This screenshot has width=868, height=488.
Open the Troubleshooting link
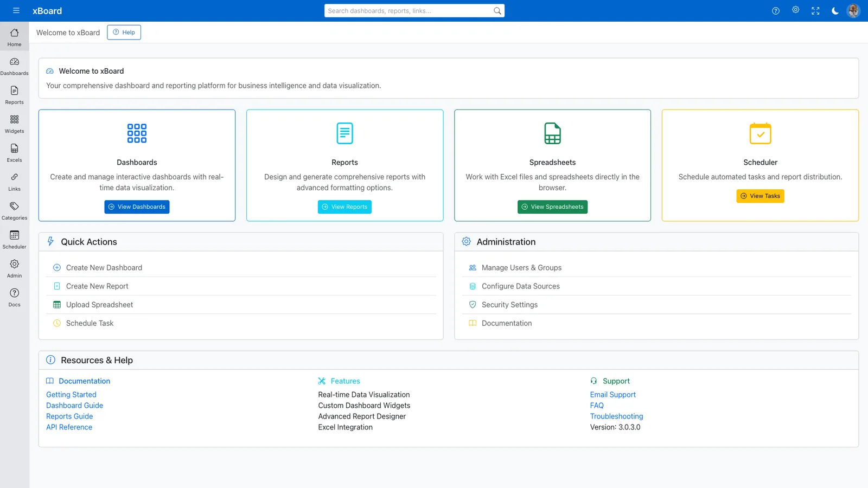[x=616, y=416]
